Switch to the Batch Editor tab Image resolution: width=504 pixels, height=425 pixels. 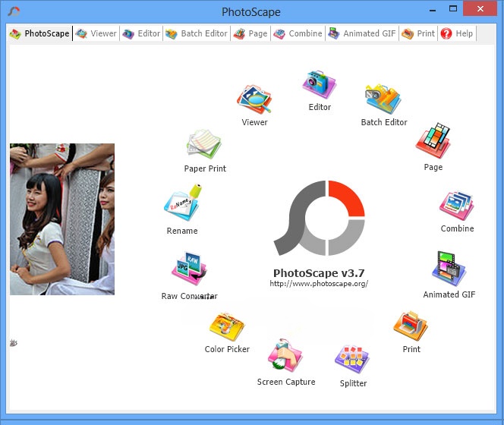click(197, 33)
